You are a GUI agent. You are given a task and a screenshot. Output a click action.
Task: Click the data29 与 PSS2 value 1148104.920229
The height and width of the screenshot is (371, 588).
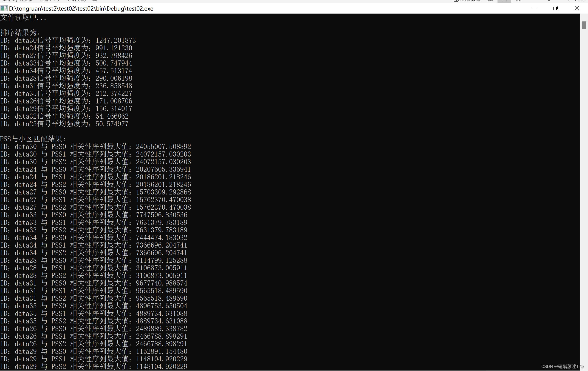click(x=161, y=366)
